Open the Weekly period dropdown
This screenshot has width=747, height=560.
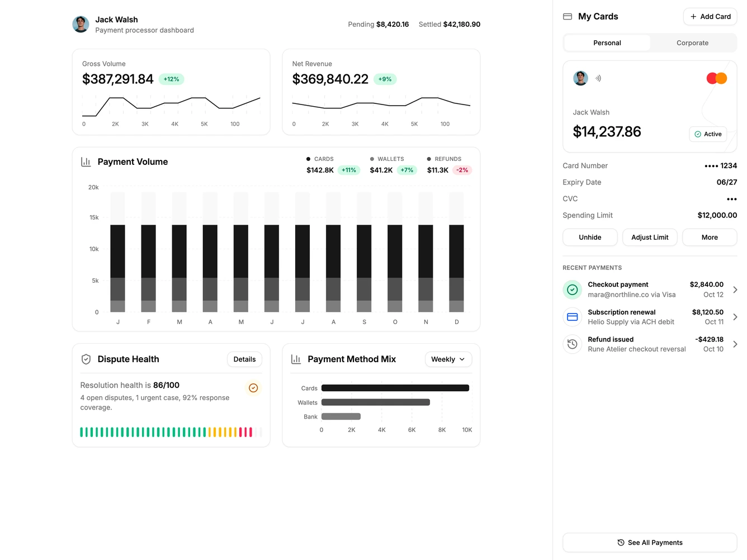(448, 359)
